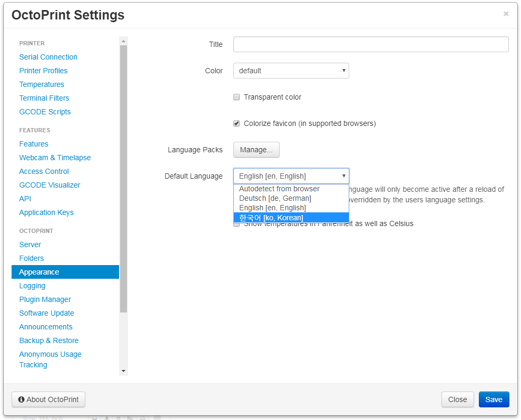Click Manage language packs button

pyautogui.click(x=256, y=150)
